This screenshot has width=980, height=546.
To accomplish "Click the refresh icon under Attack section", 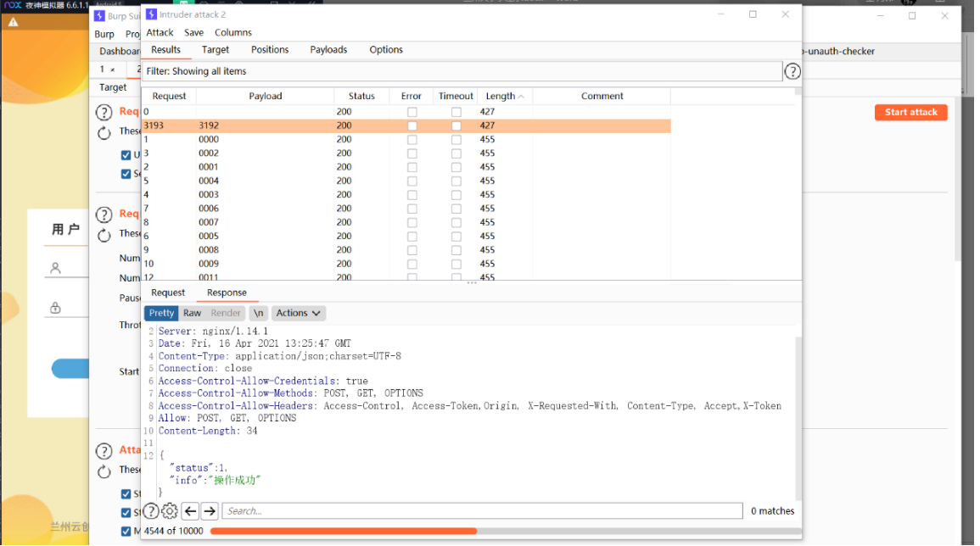I will [104, 471].
